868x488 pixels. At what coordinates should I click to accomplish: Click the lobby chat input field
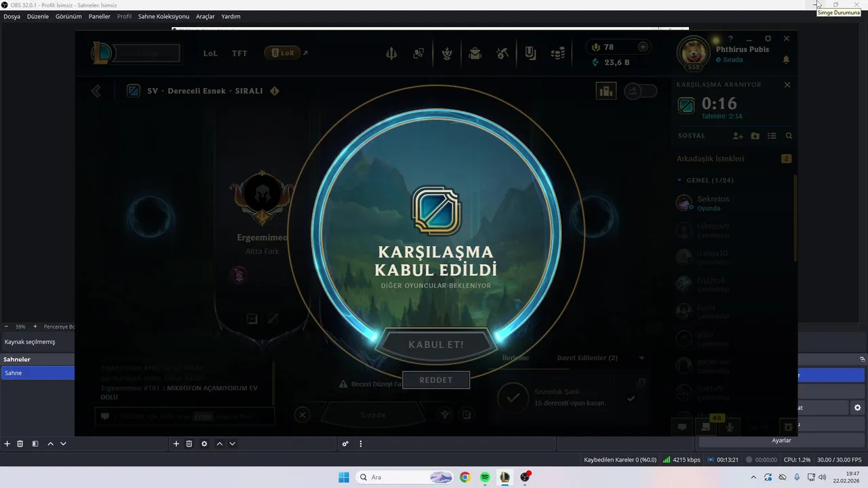184,416
